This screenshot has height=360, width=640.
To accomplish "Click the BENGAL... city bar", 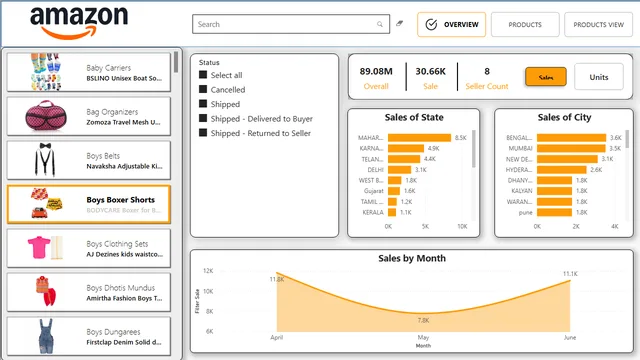I will 571,138.
